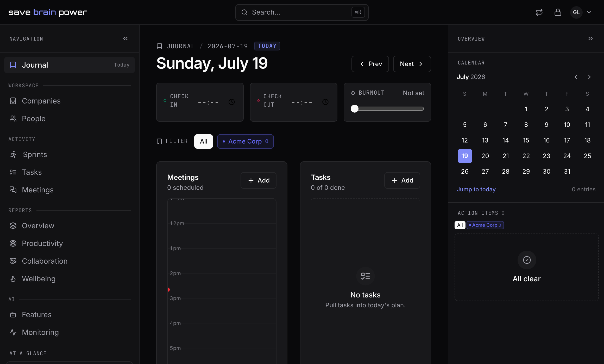Open Wellbeing flame icon in sidebar
Screen dimensions: 604x364
(13, 279)
